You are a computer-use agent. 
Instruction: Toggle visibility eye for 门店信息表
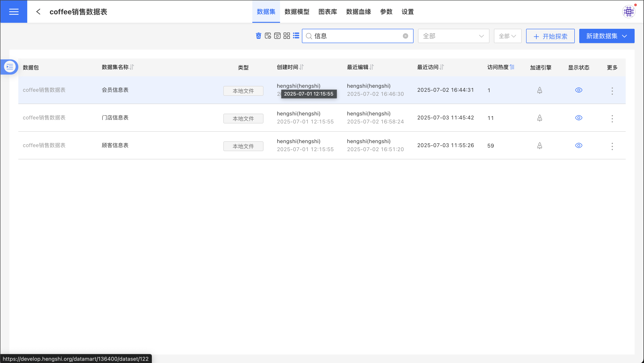[x=579, y=118]
